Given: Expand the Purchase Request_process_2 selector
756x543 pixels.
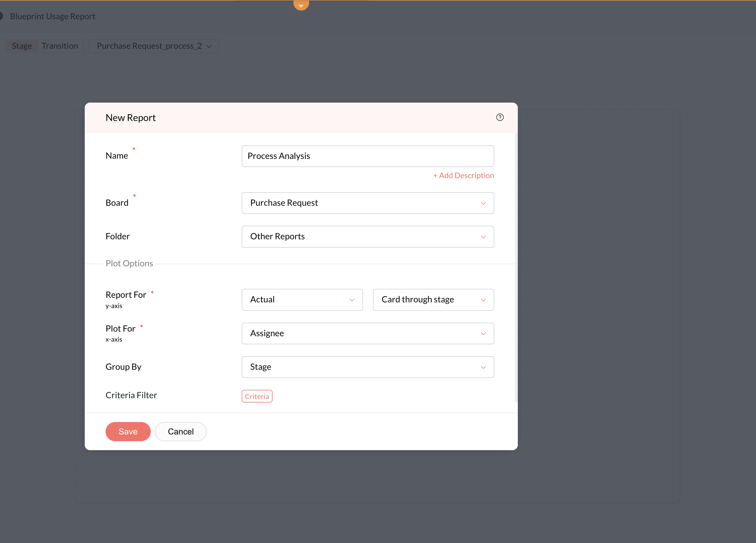Looking at the screenshot, I should point(154,46).
